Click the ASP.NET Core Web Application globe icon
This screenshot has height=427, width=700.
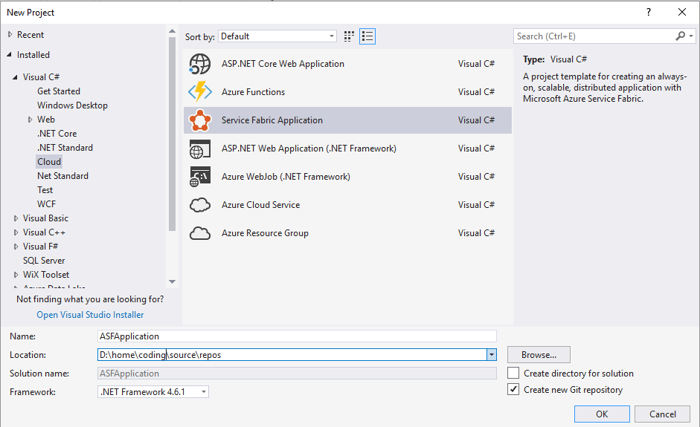[x=200, y=64]
